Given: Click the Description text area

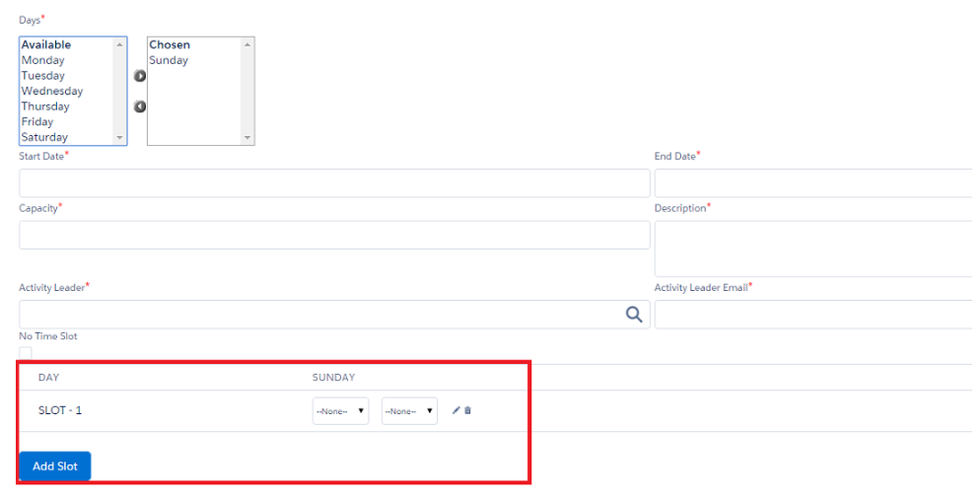Looking at the screenshot, I should [814, 249].
